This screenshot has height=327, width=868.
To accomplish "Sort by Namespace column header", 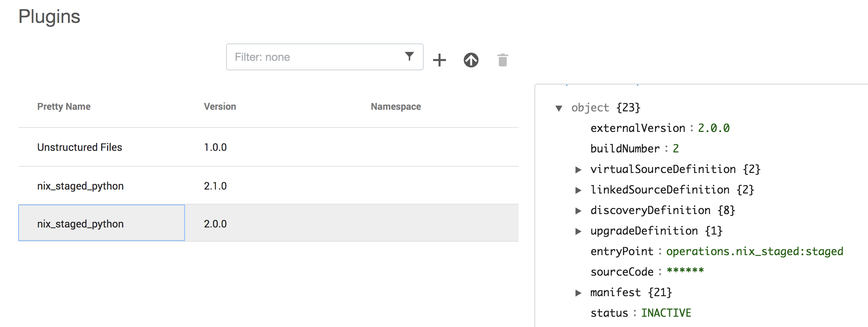I will coord(396,107).
